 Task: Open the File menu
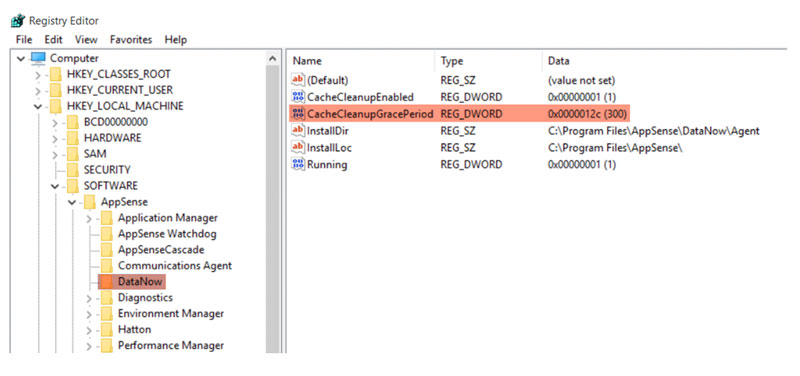click(x=24, y=39)
